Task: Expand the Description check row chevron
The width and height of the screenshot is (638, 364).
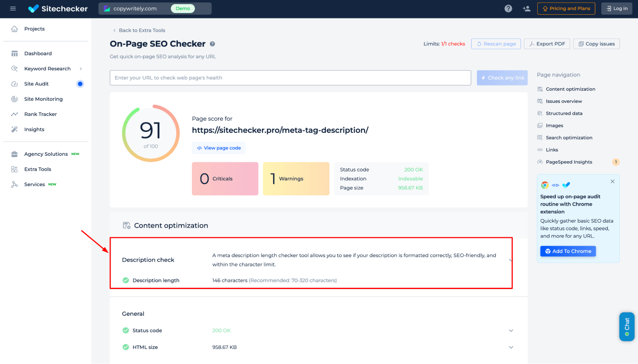Action: [x=511, y=260]
